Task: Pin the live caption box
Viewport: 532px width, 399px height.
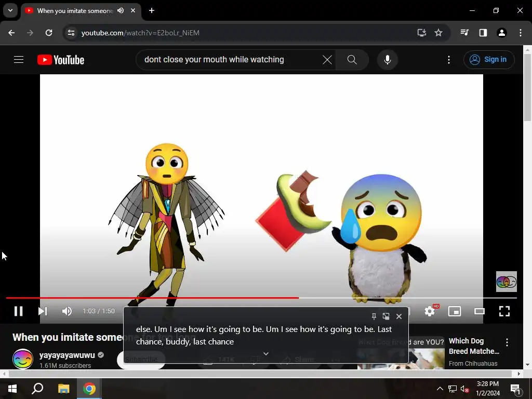Action: (x=374, y=316)
